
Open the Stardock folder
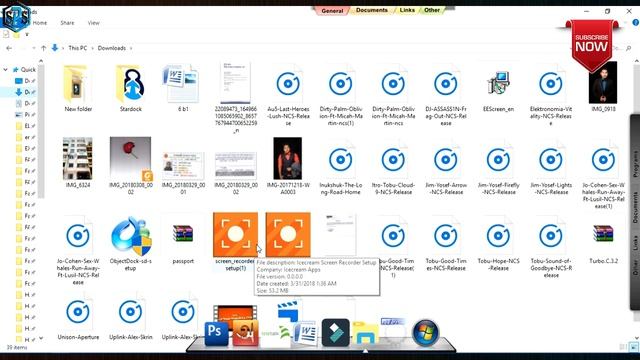click(x=131, y=88)
